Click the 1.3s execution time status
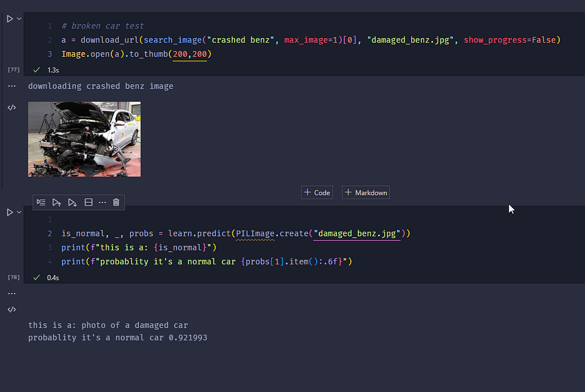This screenshot has width=585, height=392. coord(53,70)
